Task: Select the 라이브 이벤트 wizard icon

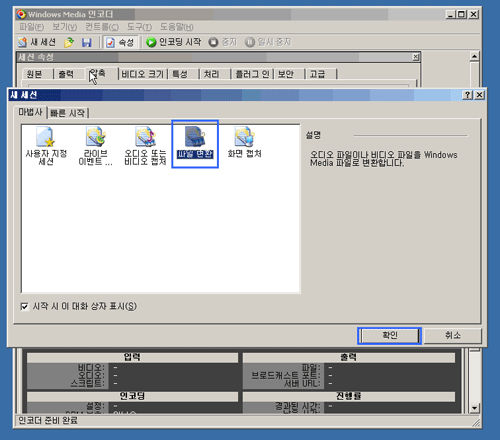Action: click(95, 146)
